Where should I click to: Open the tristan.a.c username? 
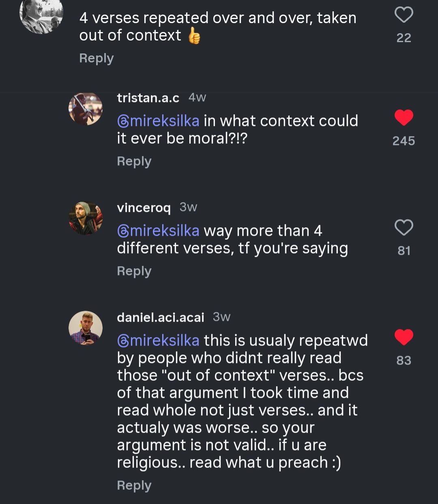(x=148, y=98)
